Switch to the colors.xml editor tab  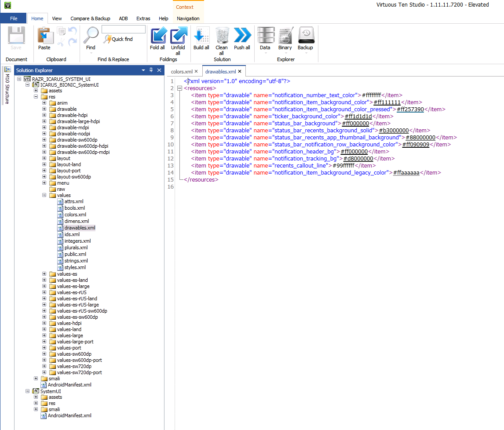coord(182,71)
